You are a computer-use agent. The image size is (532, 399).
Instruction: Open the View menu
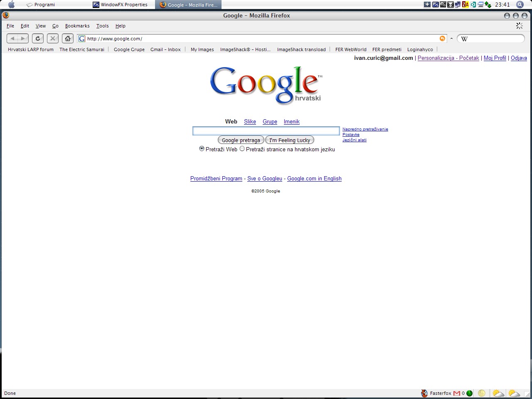(41, 26)
